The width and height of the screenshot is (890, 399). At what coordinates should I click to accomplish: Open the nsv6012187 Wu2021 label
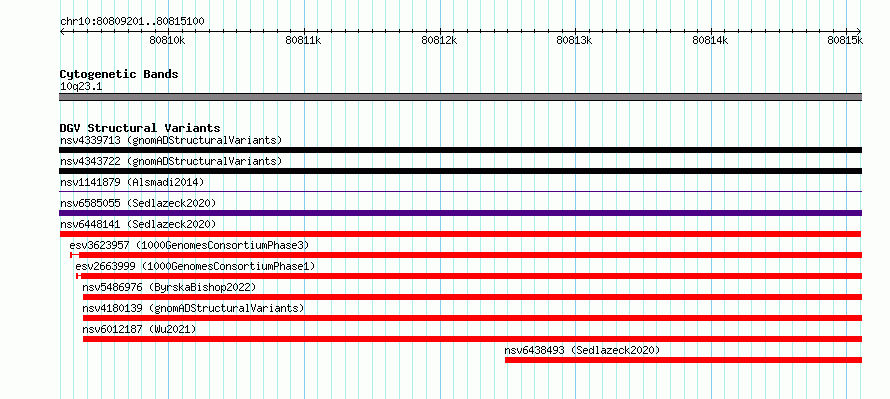139,329
